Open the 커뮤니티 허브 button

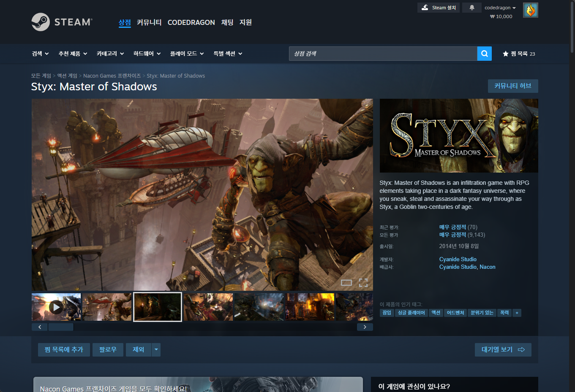coord(513,86)
